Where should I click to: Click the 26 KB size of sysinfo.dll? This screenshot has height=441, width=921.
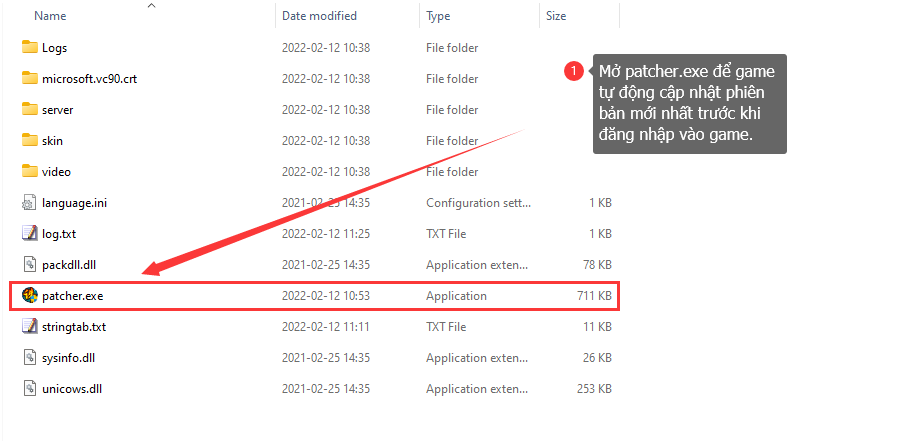pyautogui.click(x=597, y=358)
